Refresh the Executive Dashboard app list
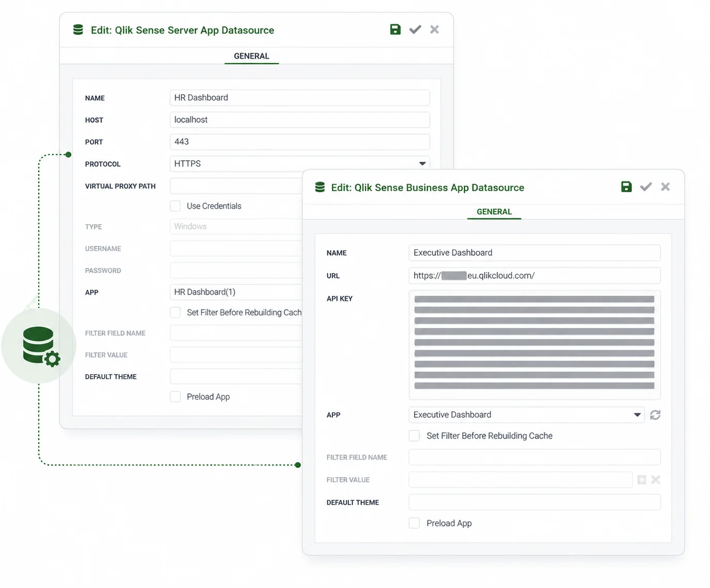710x588 pixels. click(x=655, y=415)
